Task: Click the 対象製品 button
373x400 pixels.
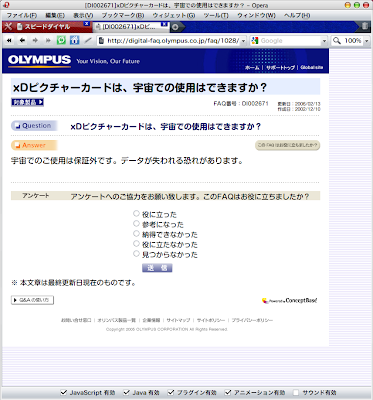Action: click(27, 102)
